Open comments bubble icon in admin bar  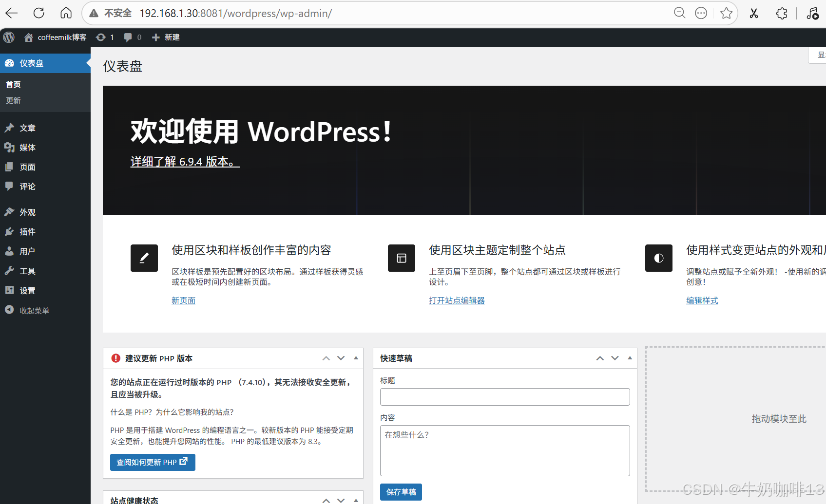(x=128, y=37)
